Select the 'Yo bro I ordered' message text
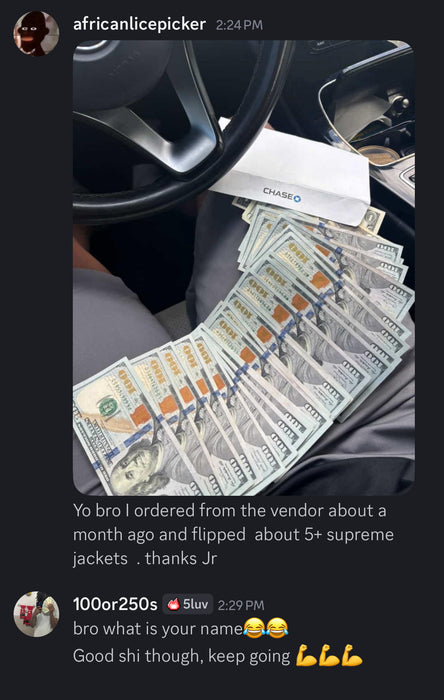 233,534
